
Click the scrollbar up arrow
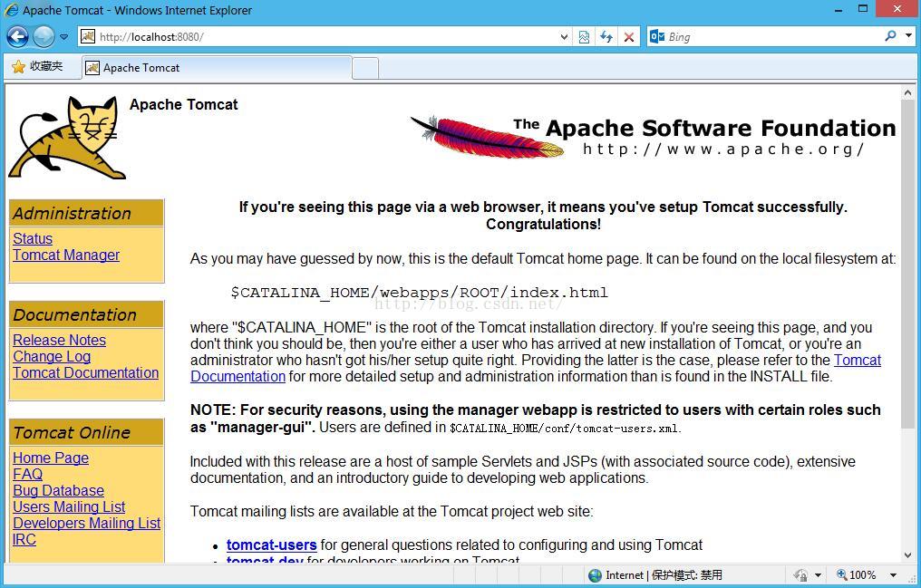[x=908, y=92]
